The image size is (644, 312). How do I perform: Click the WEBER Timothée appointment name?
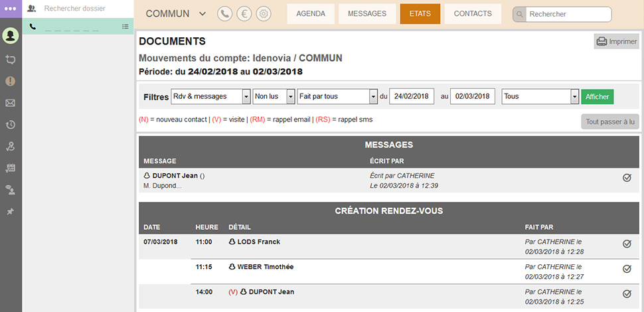point(266,267)
